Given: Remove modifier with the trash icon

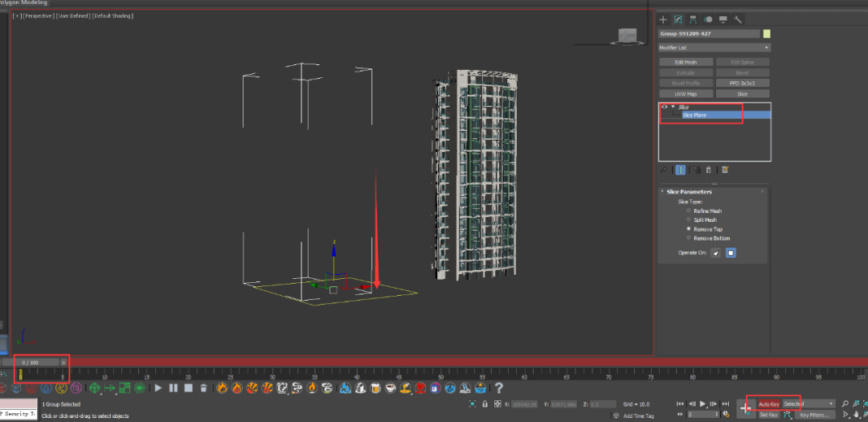Looking at the screenshot, I should [x=709, y=170].
